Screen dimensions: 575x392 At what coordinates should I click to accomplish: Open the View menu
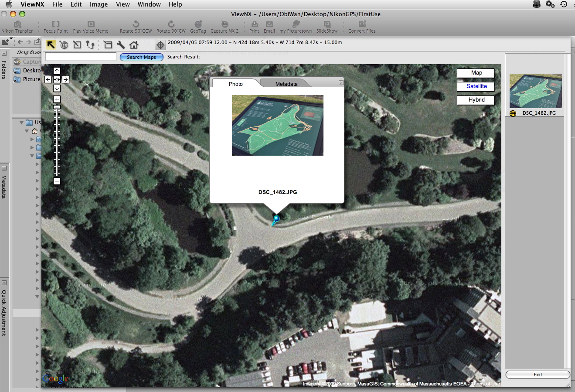[122, 4]
